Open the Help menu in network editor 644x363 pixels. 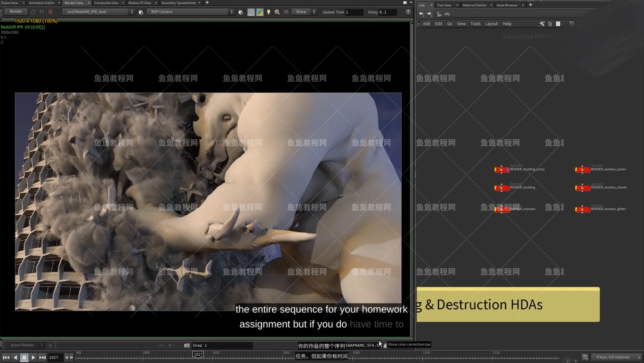[507, 24]
